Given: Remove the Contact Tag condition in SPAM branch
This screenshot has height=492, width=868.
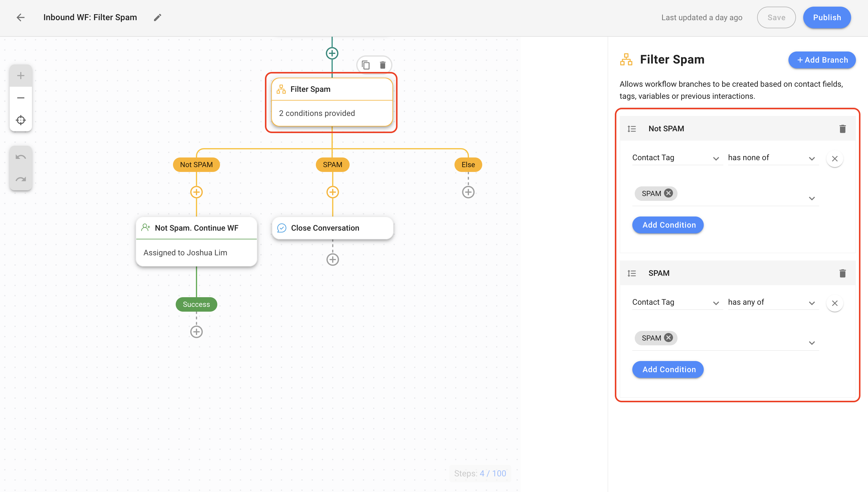Looking at the screenshot, I should point(835,303).
